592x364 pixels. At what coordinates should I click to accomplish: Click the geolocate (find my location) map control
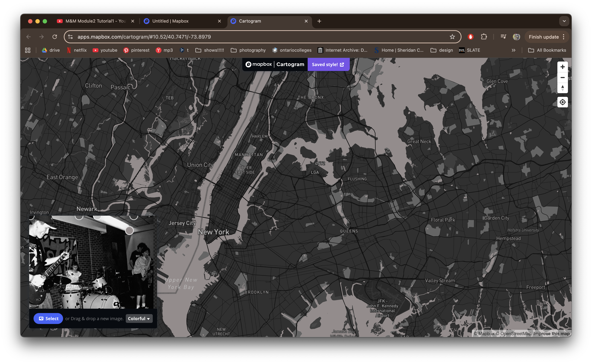click(x=563, y=102)
